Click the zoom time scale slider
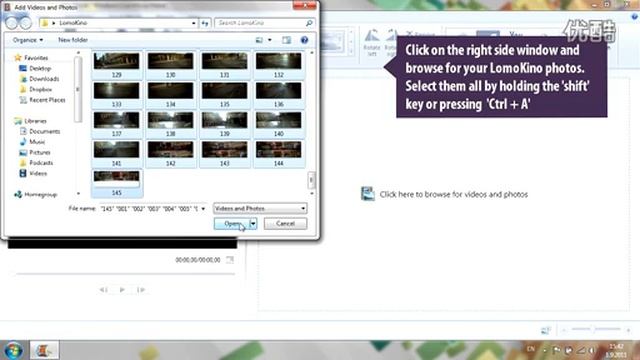640x360 pixels. pyautogui.click(x=596, y=329)
